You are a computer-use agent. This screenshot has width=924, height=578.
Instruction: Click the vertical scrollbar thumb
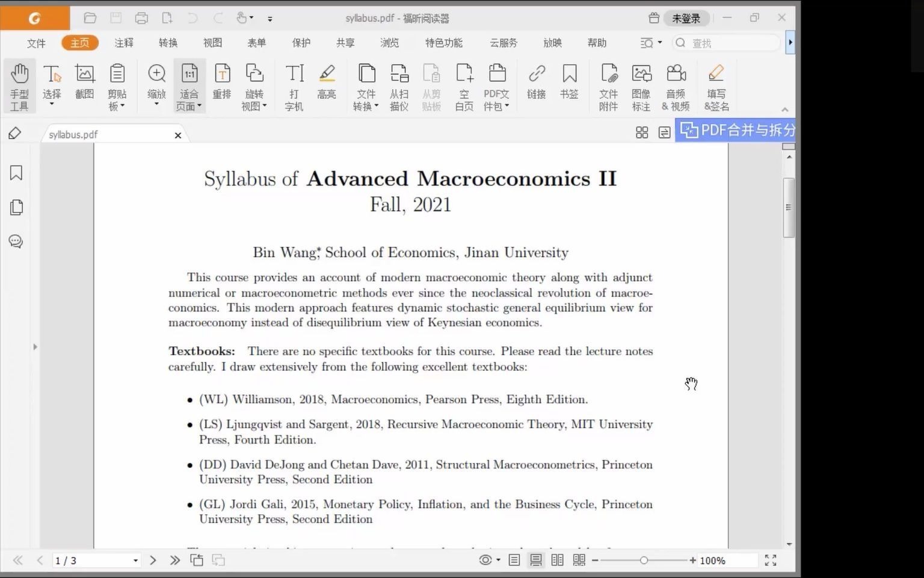[x=789, y=208]
